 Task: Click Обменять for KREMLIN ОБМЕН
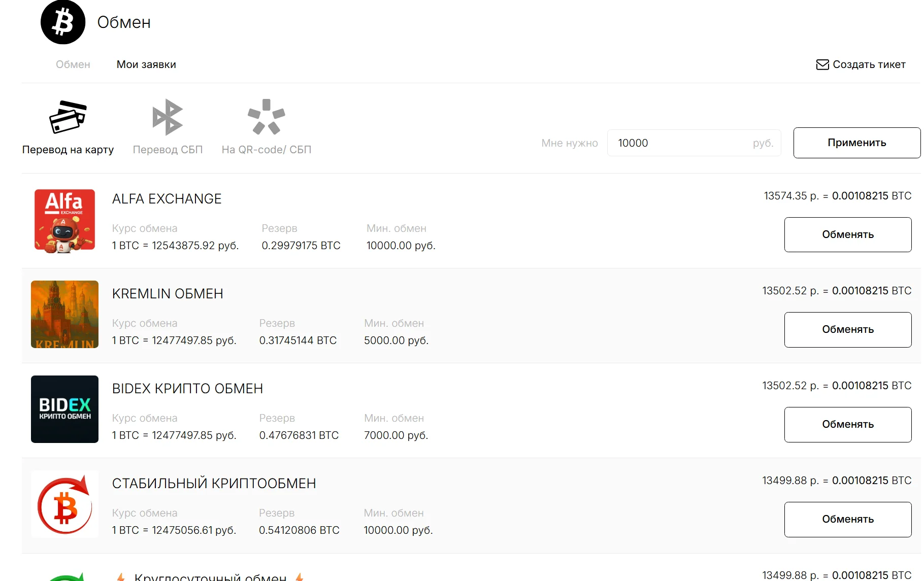848,329
